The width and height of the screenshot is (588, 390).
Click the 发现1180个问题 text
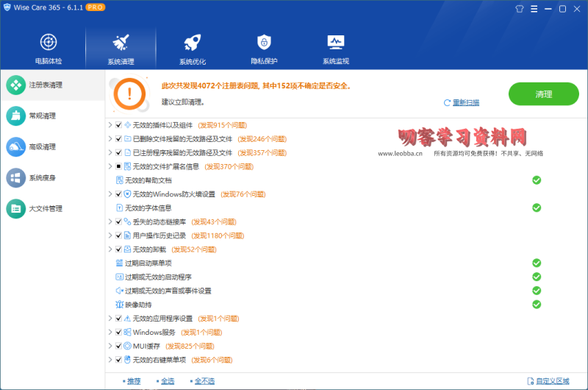(218, 235)
